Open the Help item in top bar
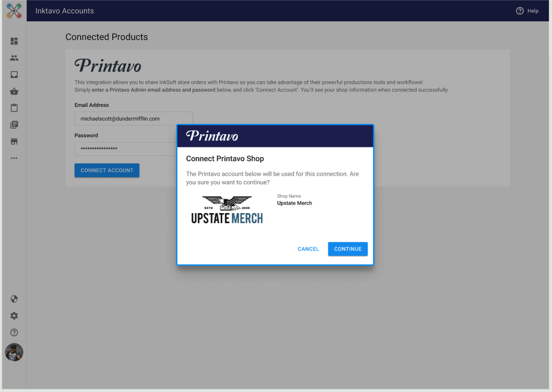This screenshot has height=392, width=552. click(527, 11)
